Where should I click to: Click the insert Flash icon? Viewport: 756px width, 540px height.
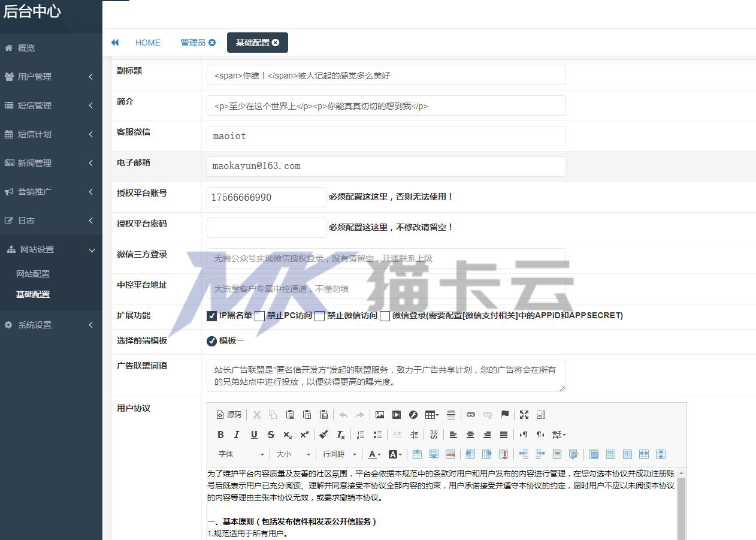[x=413, y=415]
